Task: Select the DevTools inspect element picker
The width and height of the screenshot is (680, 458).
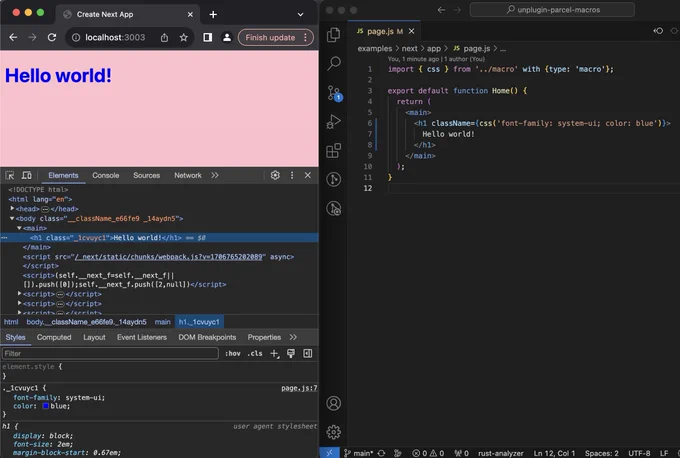Action: click(10, 175)
